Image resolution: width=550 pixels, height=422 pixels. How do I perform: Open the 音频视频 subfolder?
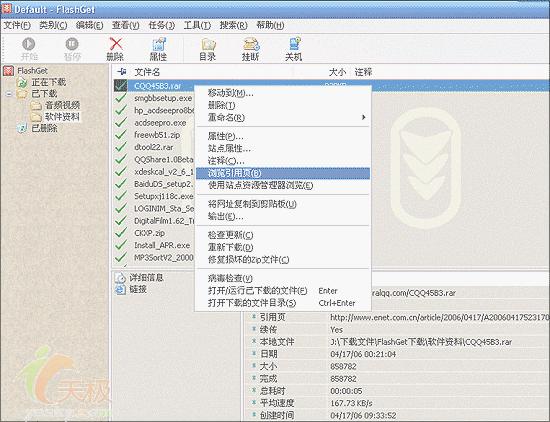(62, 105)
